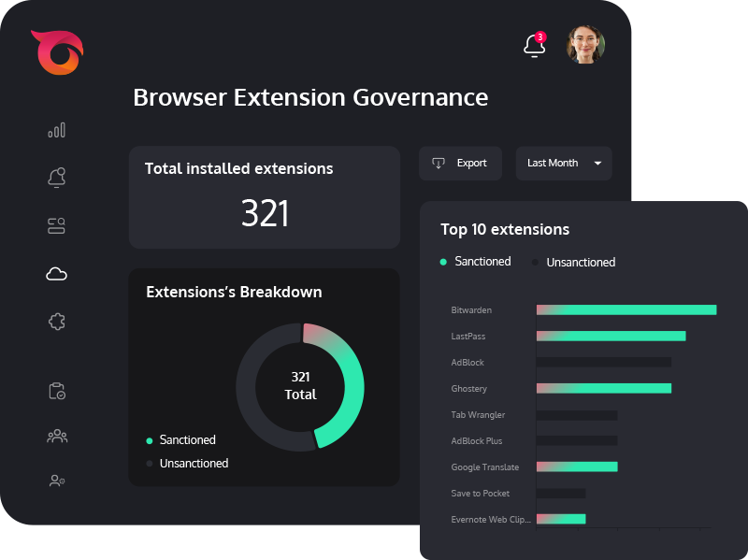Open the extensions puzzle piece sidebar icon
The height and width of the screenshot is (560, 748).
57,322
